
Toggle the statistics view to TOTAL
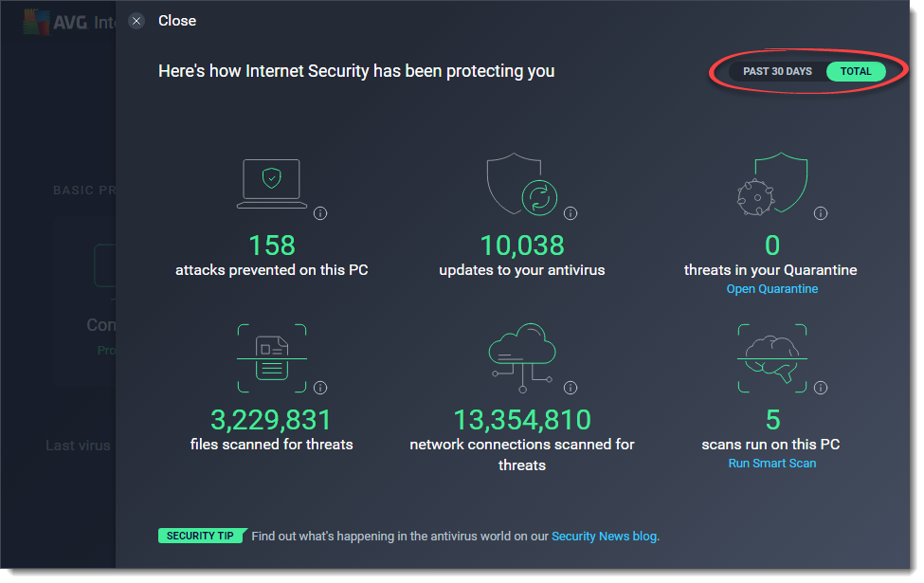coord(856,71)
